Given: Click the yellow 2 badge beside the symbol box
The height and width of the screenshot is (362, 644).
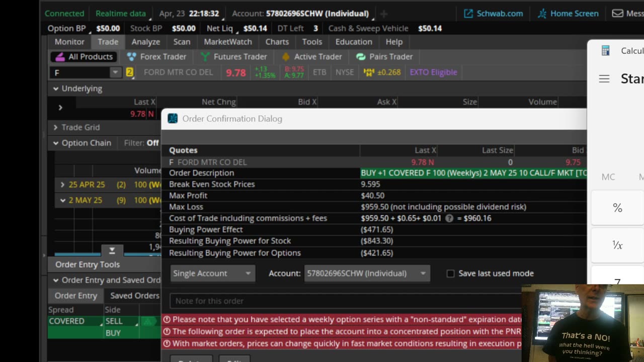Looking at the screenshot, I should 129,72.
